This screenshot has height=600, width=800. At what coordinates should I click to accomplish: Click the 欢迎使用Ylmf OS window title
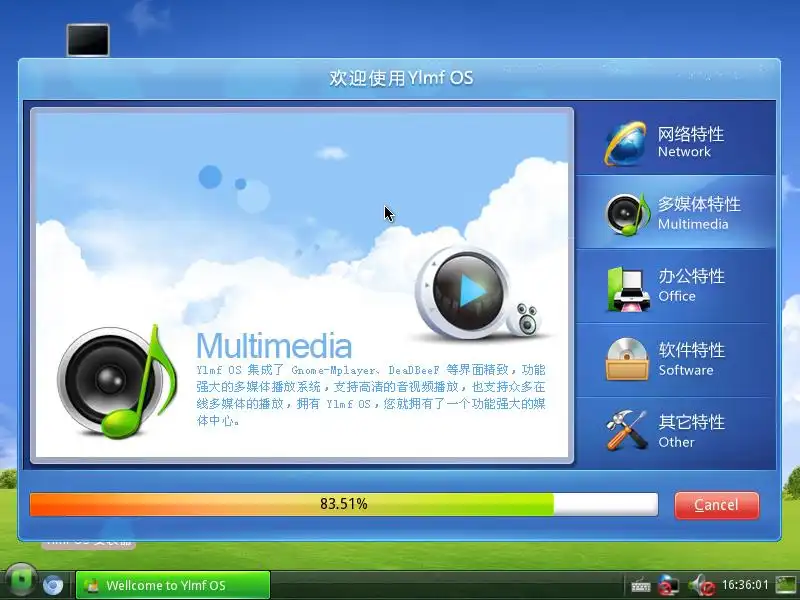(401, 78)
